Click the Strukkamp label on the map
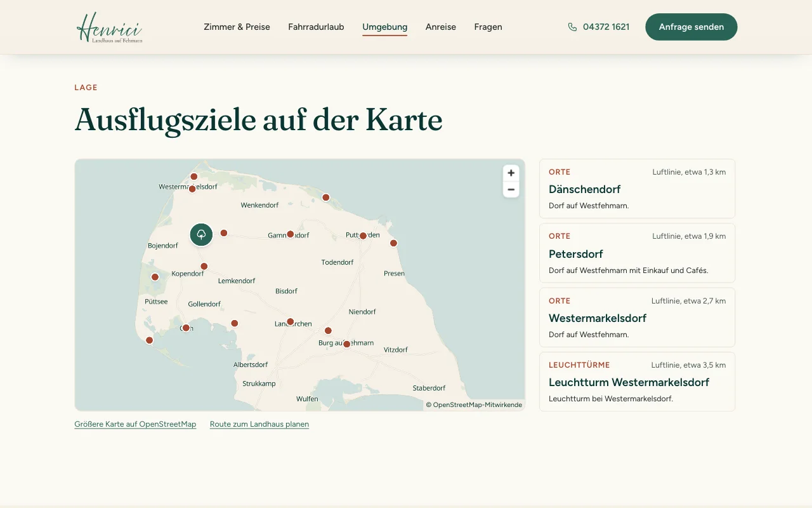This screenshot has height=508, width=812. (x=259, y=384)
